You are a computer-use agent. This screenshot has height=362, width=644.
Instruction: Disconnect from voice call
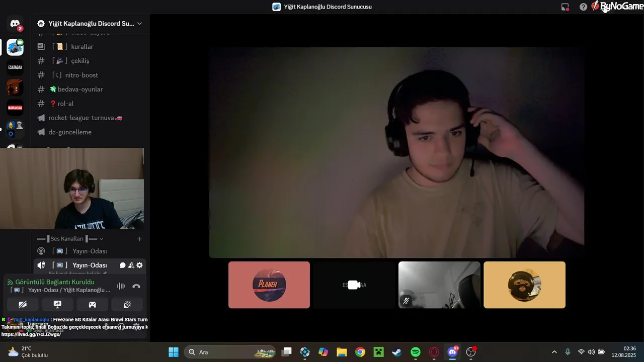[136, 286]
